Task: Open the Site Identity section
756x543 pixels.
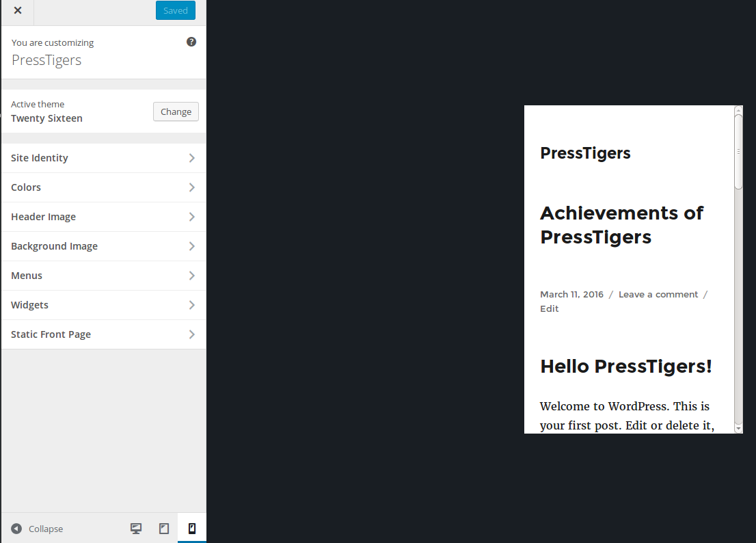Action: (x=104, y=158)
